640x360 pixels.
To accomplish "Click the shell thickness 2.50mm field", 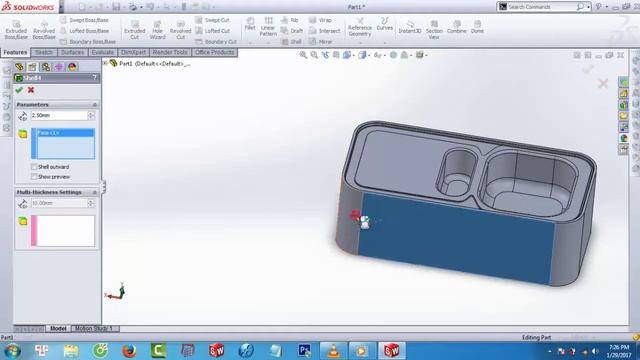I will point(59,116).
